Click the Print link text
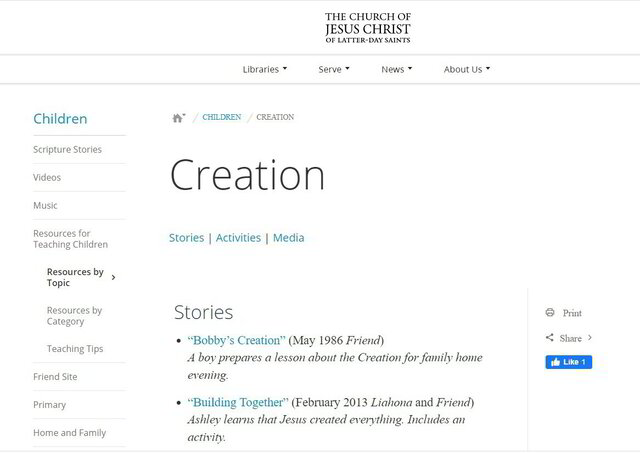The height and width of the screenshot is (453, 640). coord(572,313)
